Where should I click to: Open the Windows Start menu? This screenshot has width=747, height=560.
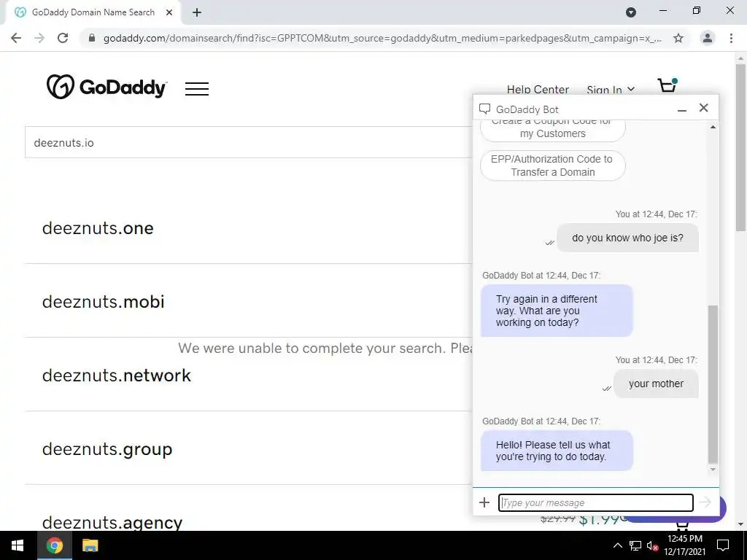click(18, 545)
